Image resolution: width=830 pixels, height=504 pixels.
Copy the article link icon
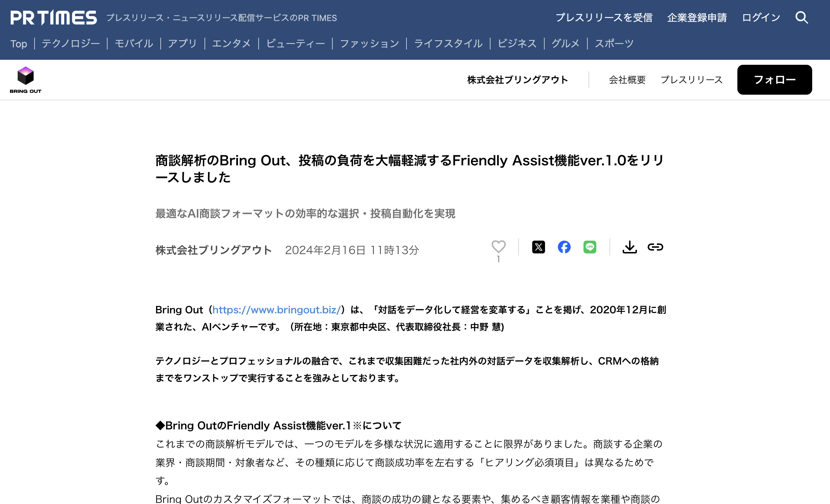pos(655,247)
